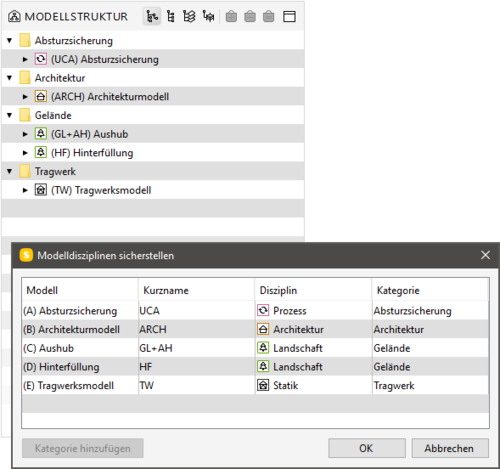Click panel window icon at toolbar right
This screenshot has width=500, height=469.
point(289,16)
